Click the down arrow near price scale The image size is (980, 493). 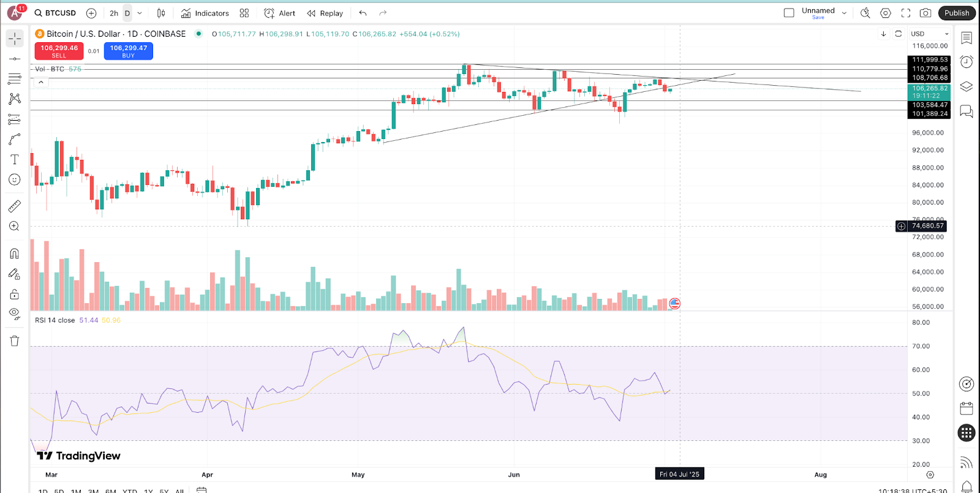[883, 34]
